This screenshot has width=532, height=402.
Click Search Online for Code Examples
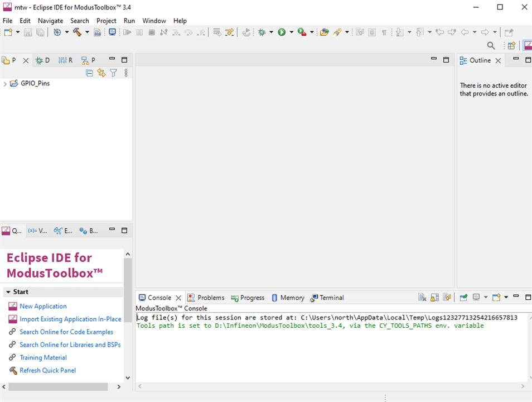[66, 332]
